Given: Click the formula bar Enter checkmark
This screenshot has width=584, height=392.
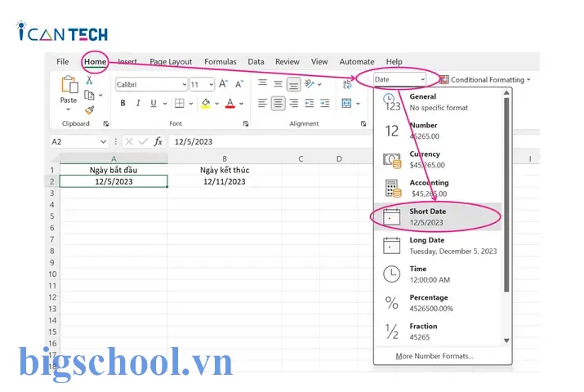Looking at the screenshot, I should tap(143, 141).
